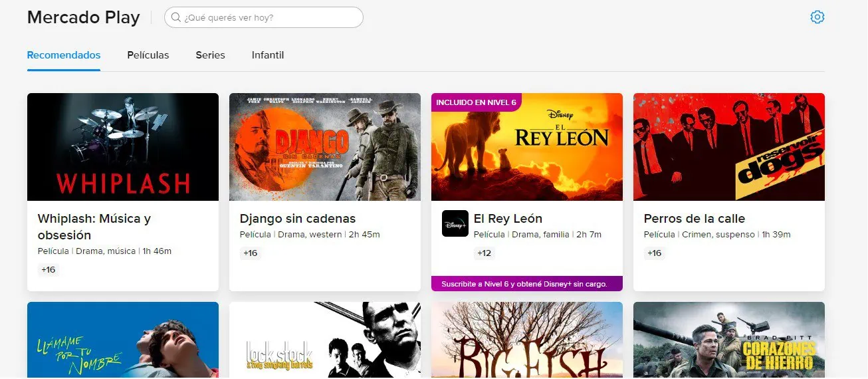Click the 'Django sin cadenas' title
Screen dimensions: 868x379
click(298, 219)
